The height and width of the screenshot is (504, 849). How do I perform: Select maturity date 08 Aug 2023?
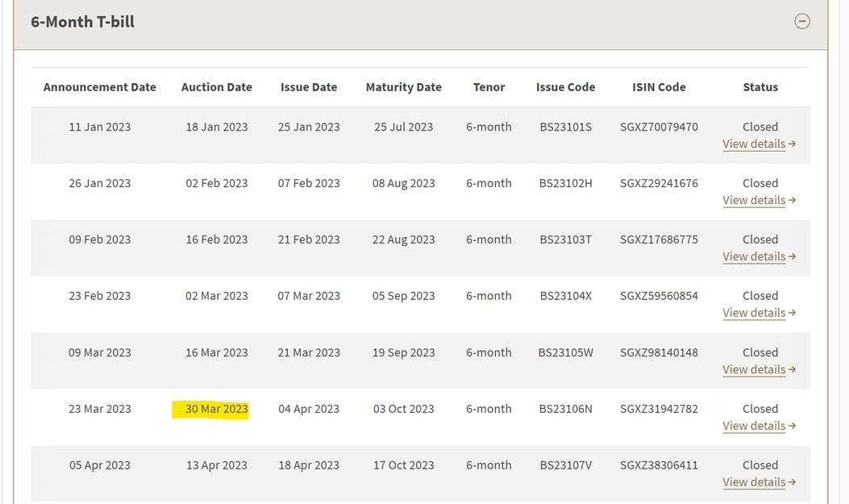coord(403,184)
